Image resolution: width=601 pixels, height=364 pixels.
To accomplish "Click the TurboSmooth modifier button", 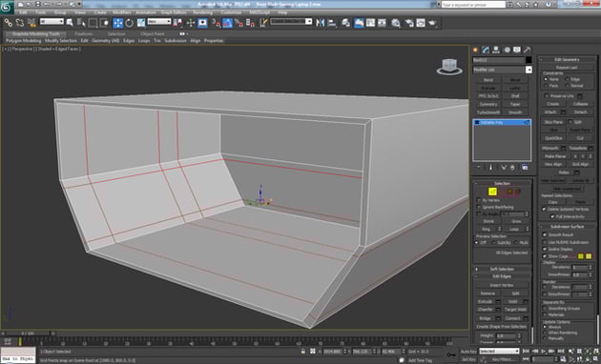I will click(488, 112).
